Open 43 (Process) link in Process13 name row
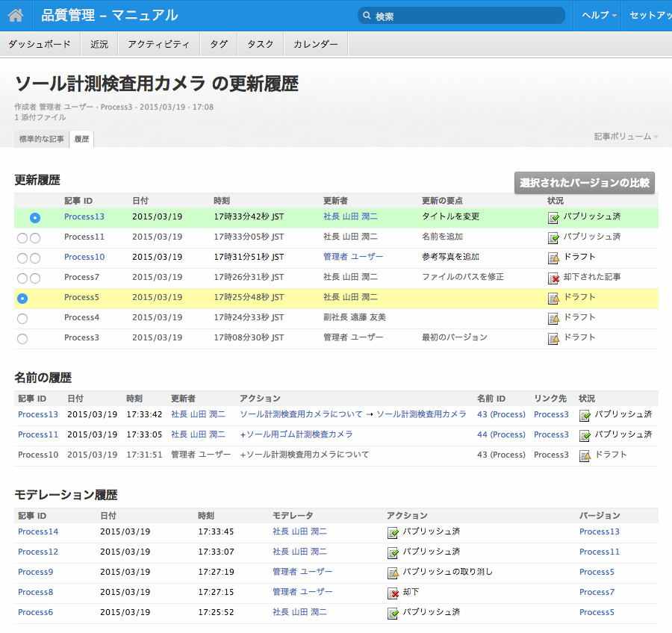Screen dimensions: 672x633 [x=501, y=414]
